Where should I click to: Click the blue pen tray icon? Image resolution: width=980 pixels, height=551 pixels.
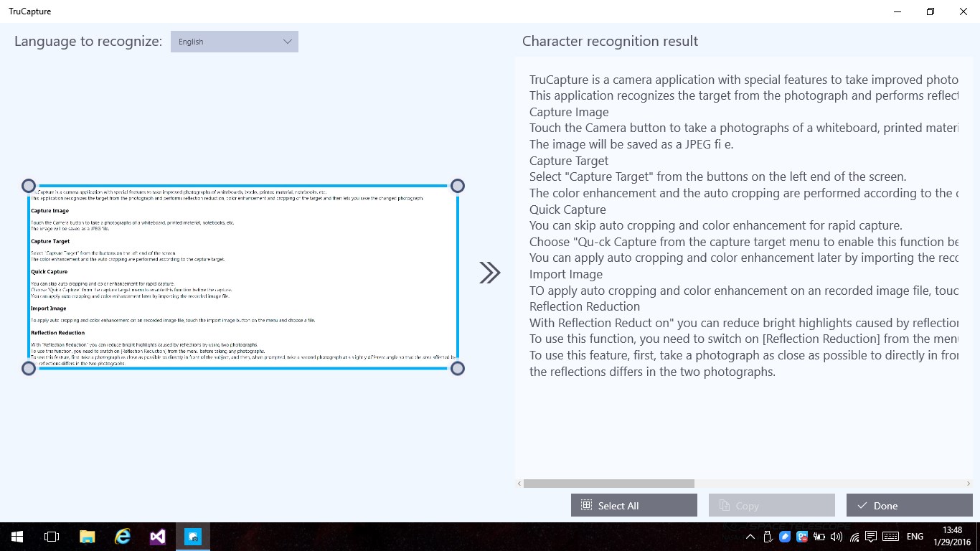coord(785,537)
